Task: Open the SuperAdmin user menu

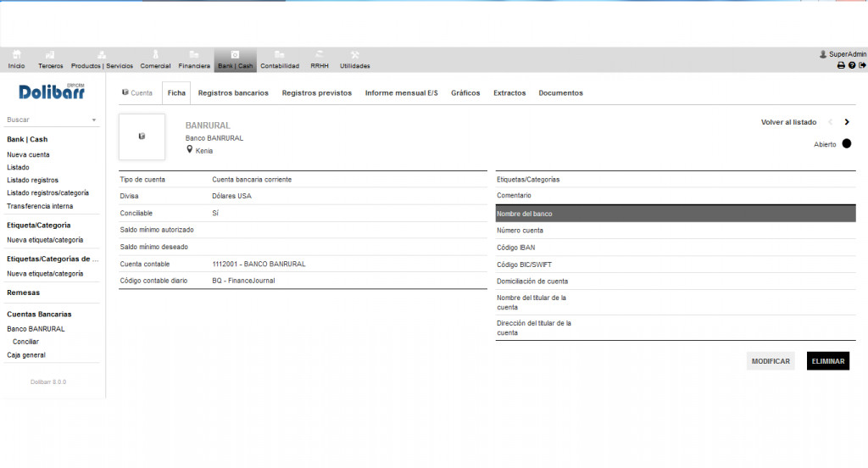Action: tap(843, 54)
